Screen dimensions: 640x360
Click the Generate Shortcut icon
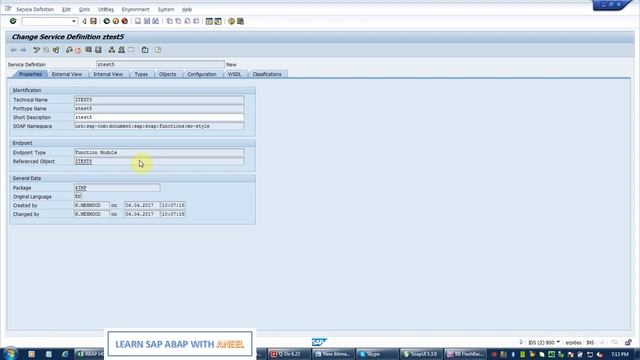tap(218, 21)
